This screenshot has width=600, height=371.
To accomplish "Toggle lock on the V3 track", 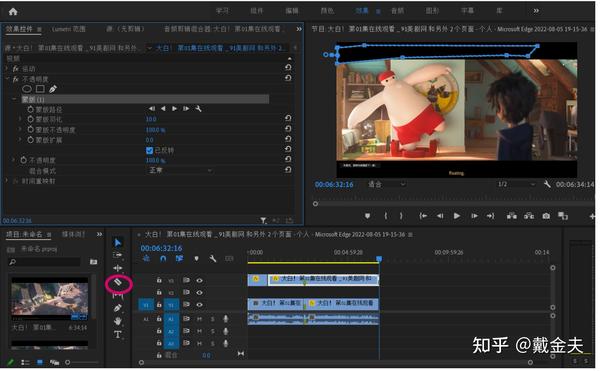I will pyautogui.click(x=159, y=280).
